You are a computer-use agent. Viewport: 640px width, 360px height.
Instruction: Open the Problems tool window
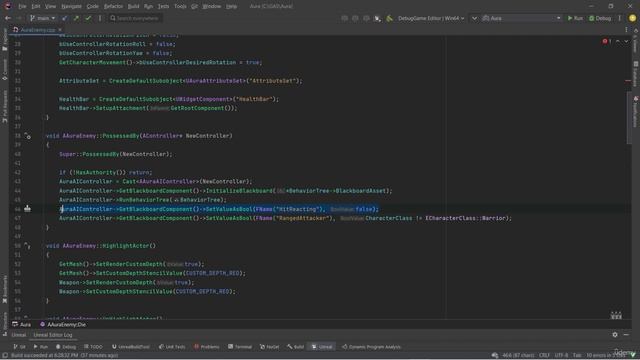[x=207, y=347]
